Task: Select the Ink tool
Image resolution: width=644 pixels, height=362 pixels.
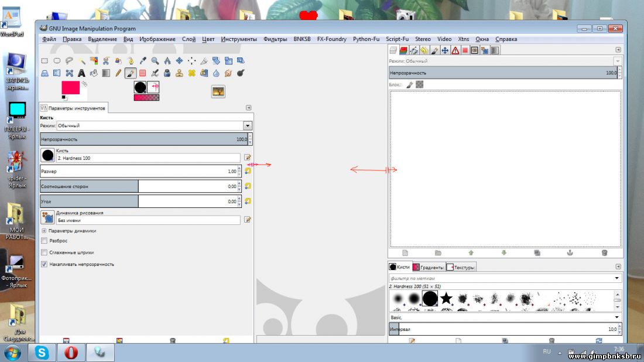Action: coord(167,73)
